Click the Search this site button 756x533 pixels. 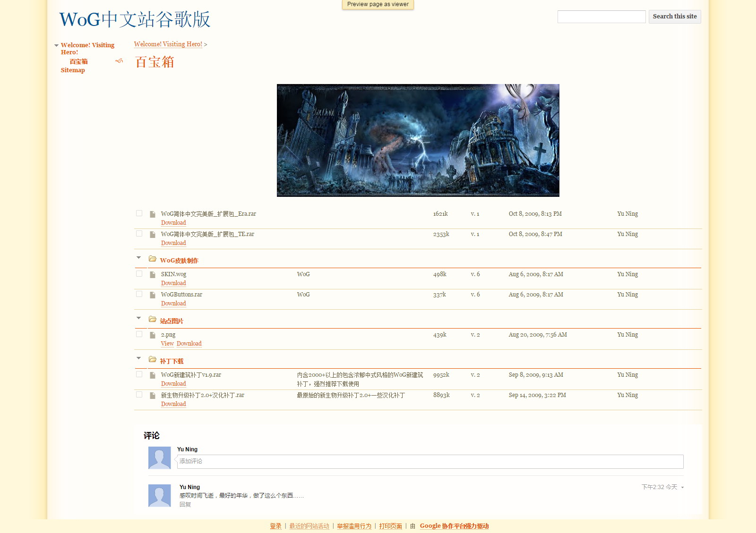coord(675,17)
